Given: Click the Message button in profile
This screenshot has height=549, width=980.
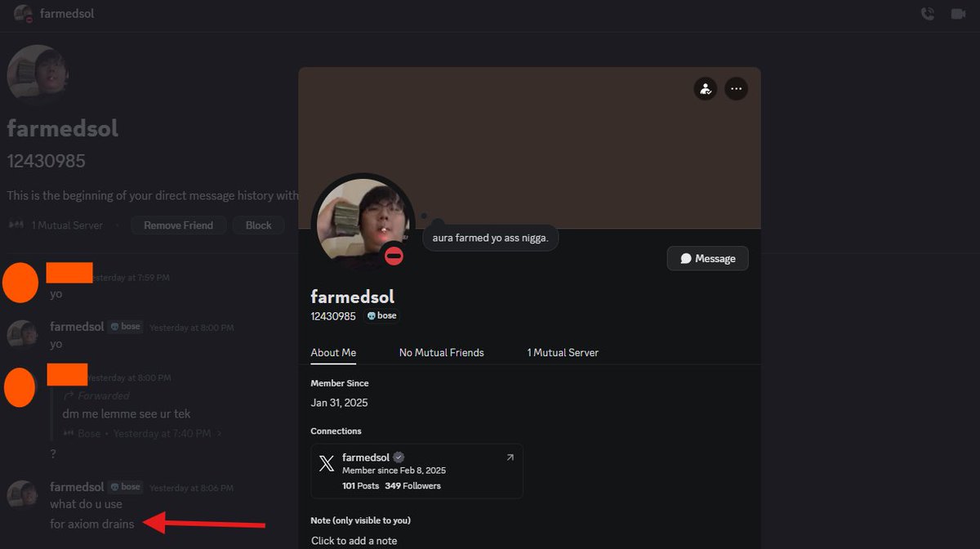Looking at the screenshot, I should [708, 258].
